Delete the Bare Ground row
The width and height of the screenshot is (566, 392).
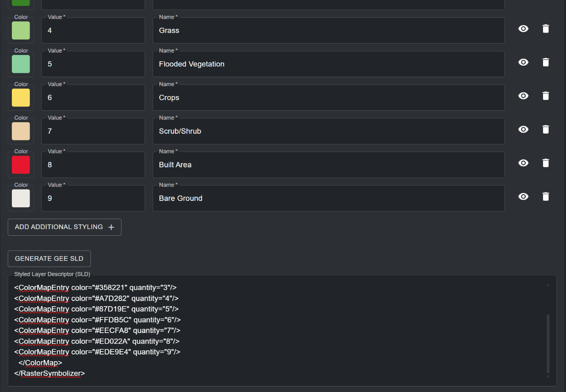tap(546, 197)
